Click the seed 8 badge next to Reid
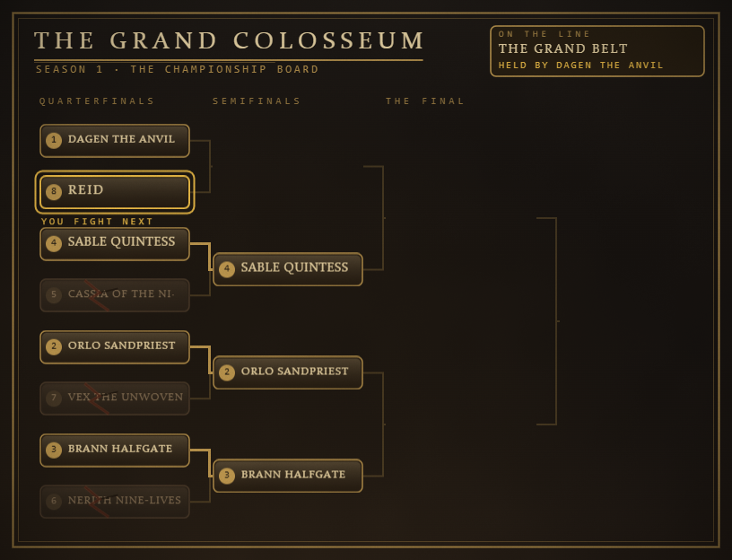 [x=54, y=191]
